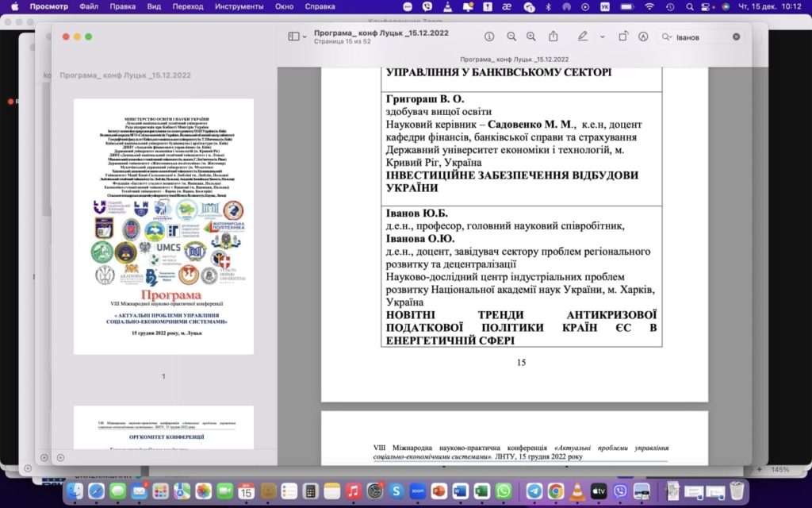Select page 1 thumbnail in sidebar

pyautogui.click(x=163, y=226)
